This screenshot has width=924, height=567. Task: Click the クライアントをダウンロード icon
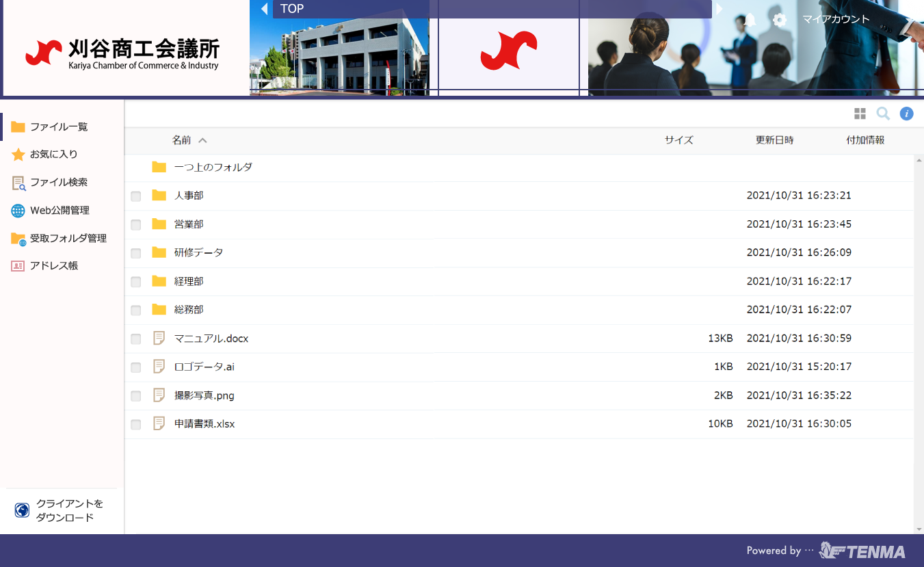tap(22, 510)
